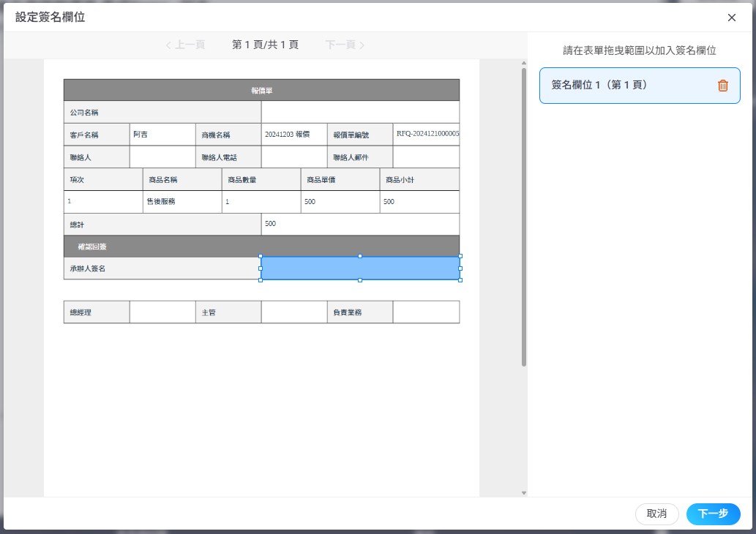Delete 簽名欄位 1 with the trash icon
Viewport: 756px width, 534px height.
722,86
